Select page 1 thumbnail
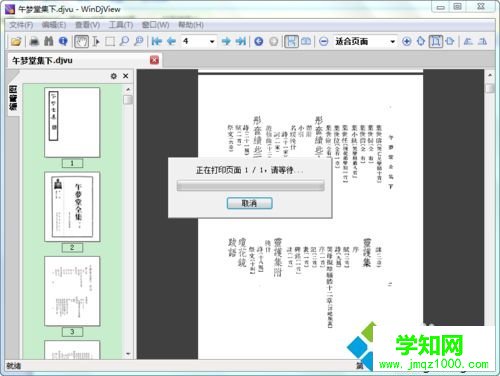 pos(72,122)
